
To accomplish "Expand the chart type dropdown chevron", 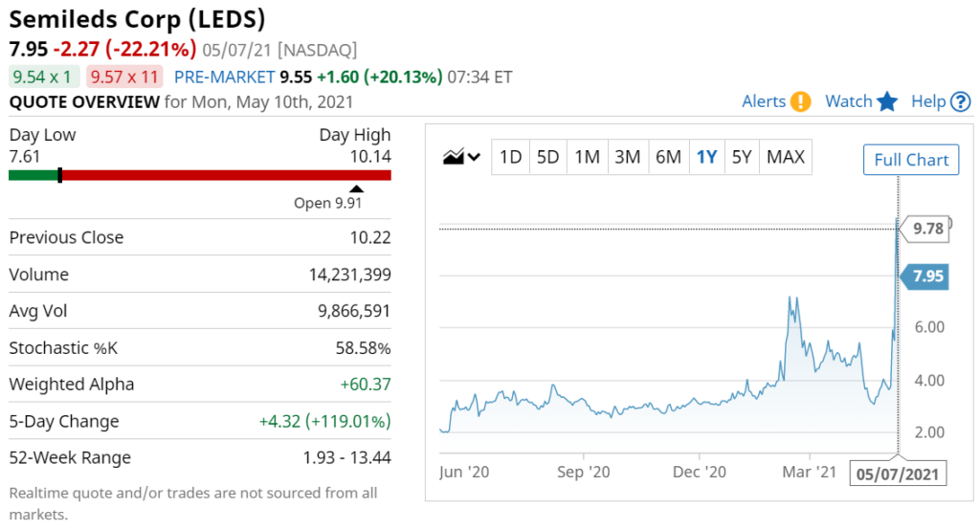I will 475,157.
